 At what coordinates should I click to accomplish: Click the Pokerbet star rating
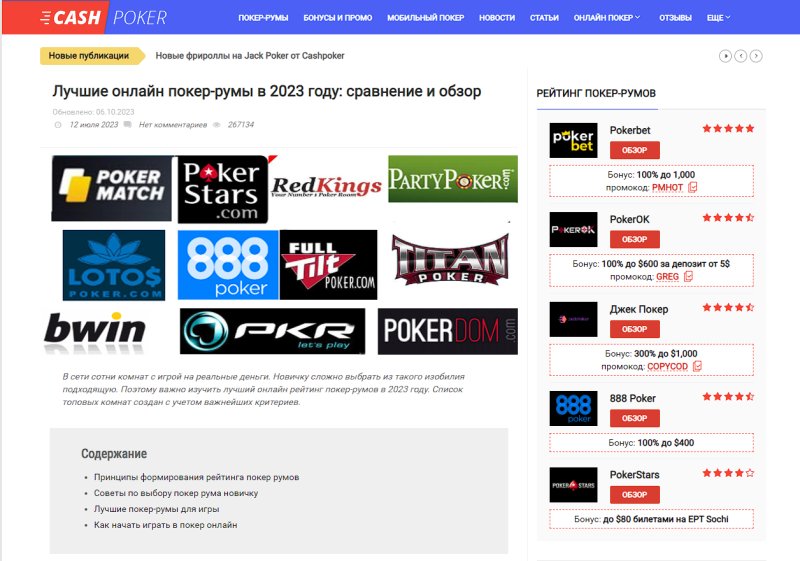click(729, 129)
